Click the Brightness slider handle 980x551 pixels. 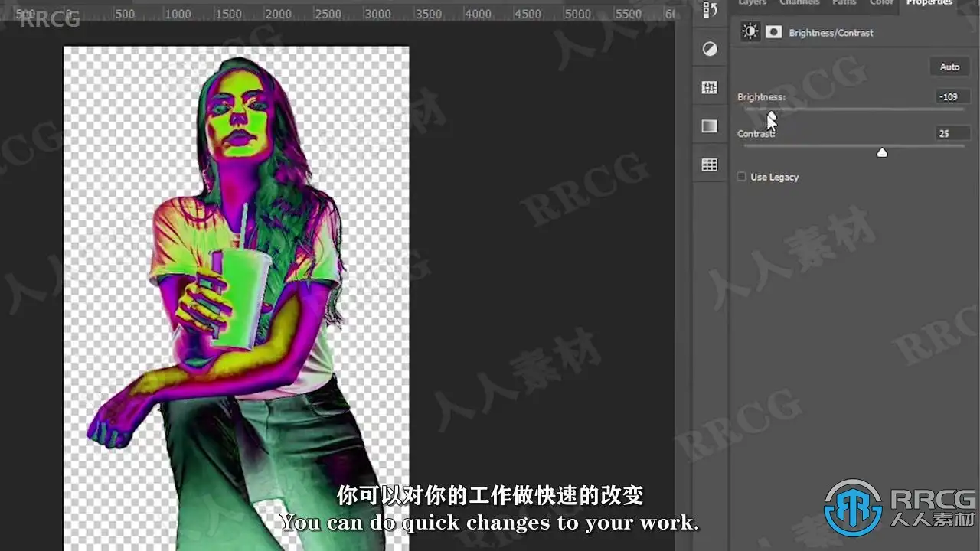pyautogui.click(x=771, y=116)
